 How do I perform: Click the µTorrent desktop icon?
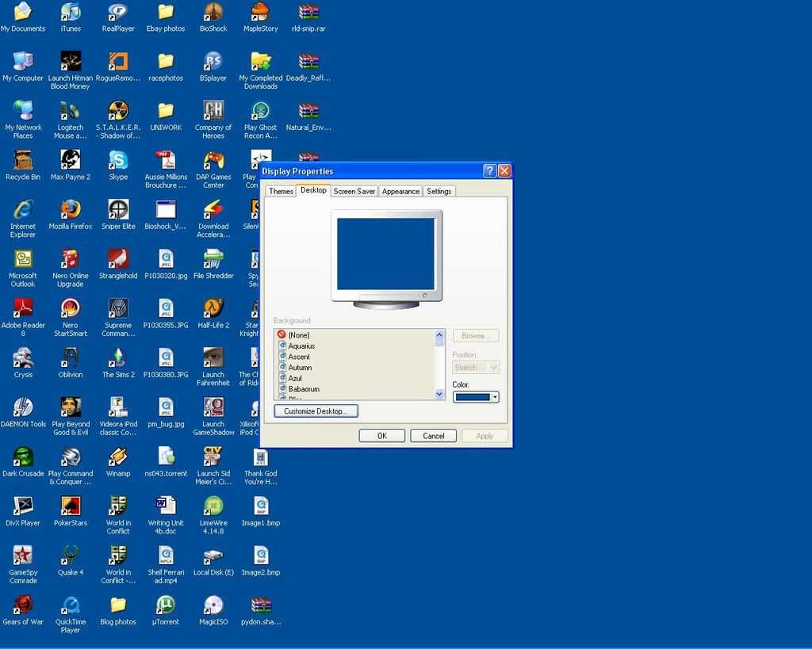point(166,606)
